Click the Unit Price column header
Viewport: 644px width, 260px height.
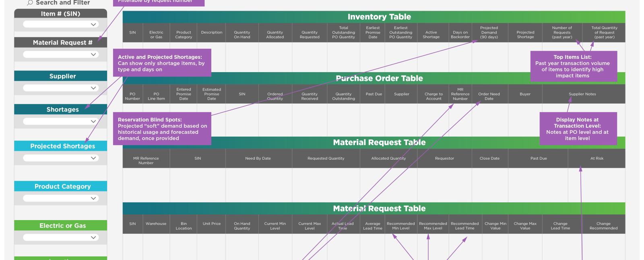click(x=211, y=224)
